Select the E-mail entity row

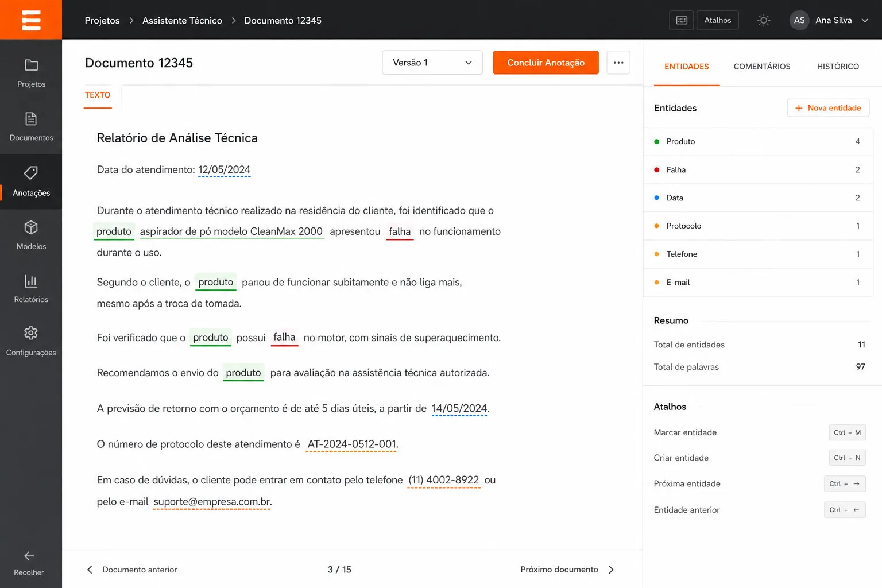[758, 282]
